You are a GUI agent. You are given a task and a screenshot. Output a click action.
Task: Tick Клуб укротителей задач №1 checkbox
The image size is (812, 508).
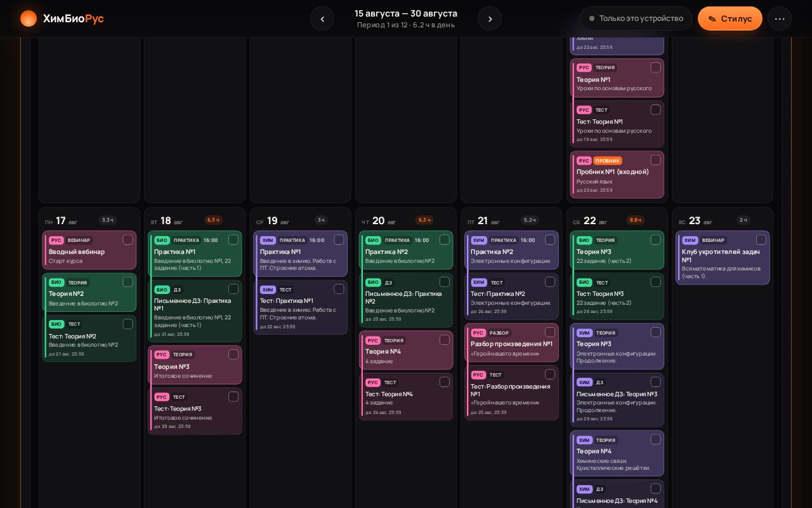(761, 239)
